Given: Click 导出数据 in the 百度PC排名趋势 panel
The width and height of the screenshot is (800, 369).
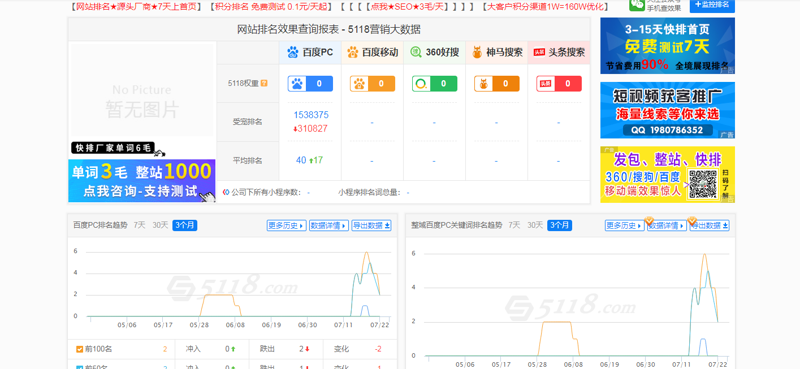Looking at the screenshot, I should (371, 226).
